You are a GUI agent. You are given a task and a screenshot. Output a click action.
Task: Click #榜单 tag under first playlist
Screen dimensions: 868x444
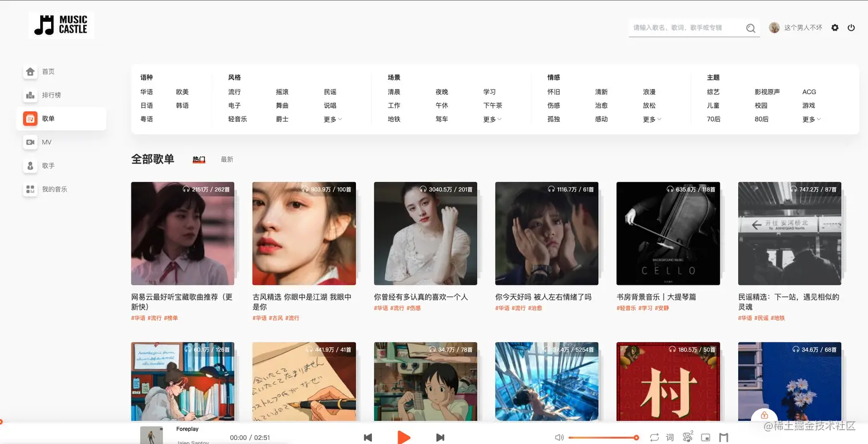coord(171,318)
